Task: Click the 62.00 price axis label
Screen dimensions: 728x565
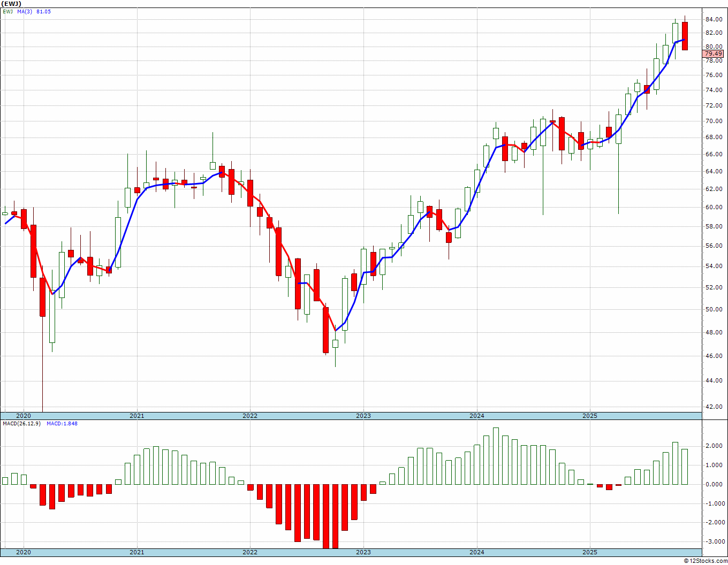Action: (x=714, y=189)
